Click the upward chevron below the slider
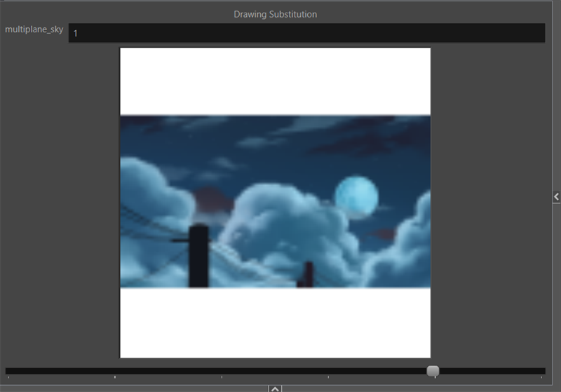This screenshot has width=561, height=392. point(275,388)
